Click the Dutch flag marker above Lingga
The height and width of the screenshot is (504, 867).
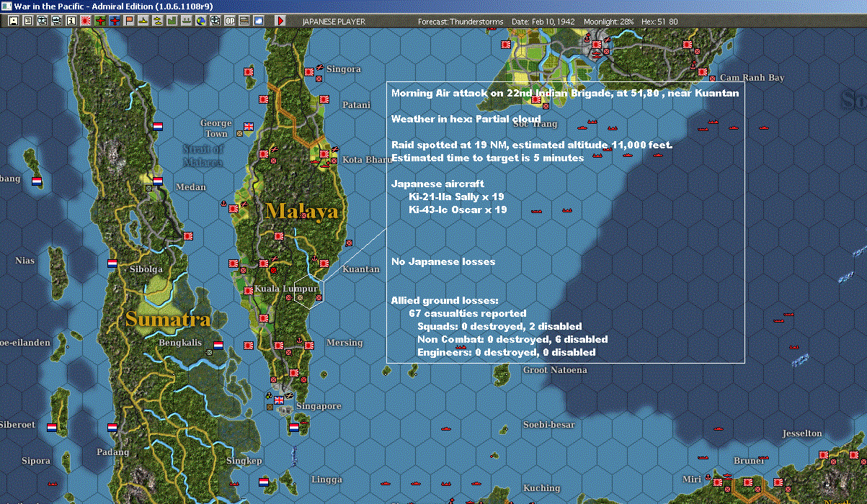(264, 481)
